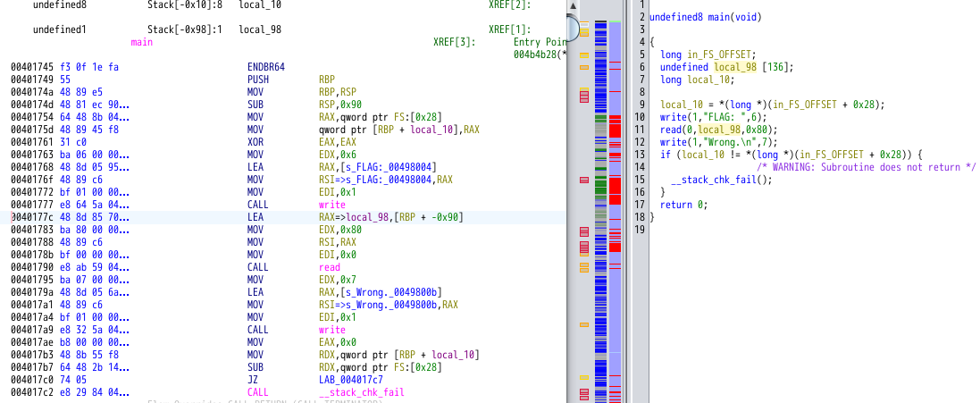Screen dimensions: 980x403
Task: Select current address 0040177c
Action: tap(30, 217)
